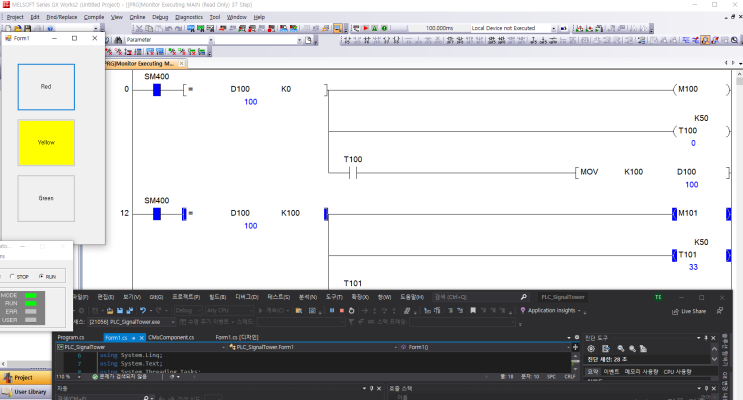Click the Find binoculars icon
Viewport: 743px width, 400px height.
[x=118, y=40]
